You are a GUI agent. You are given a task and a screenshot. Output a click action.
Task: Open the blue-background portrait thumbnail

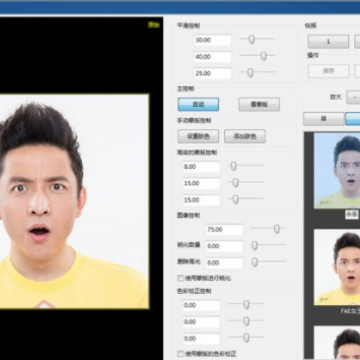pyautogui.click(x=337, y=171)
